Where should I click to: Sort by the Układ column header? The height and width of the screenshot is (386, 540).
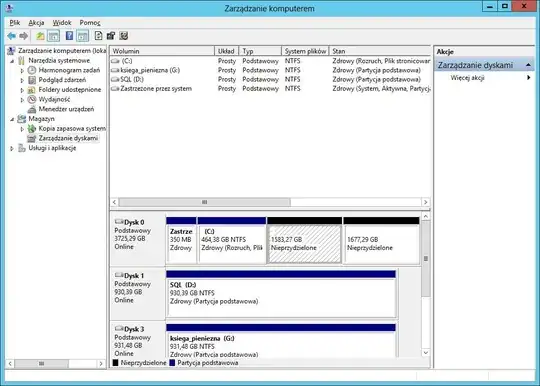click(226, 51)
